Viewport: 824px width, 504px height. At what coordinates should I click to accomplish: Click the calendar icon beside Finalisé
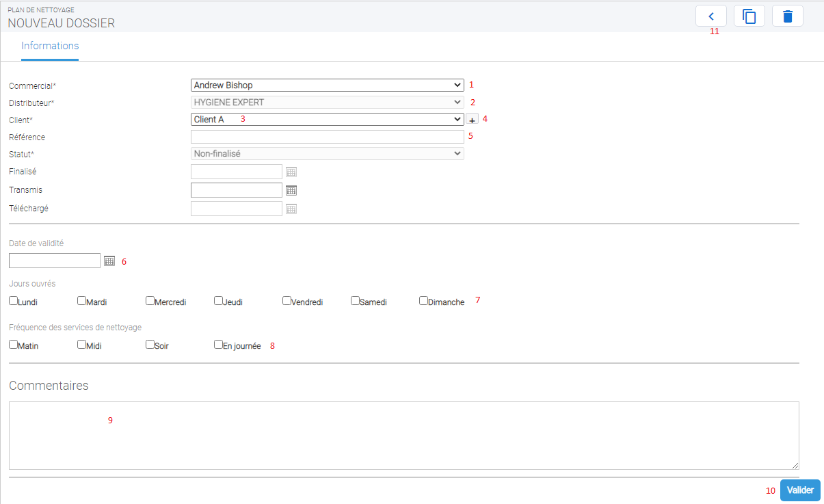tap(291, 172)
